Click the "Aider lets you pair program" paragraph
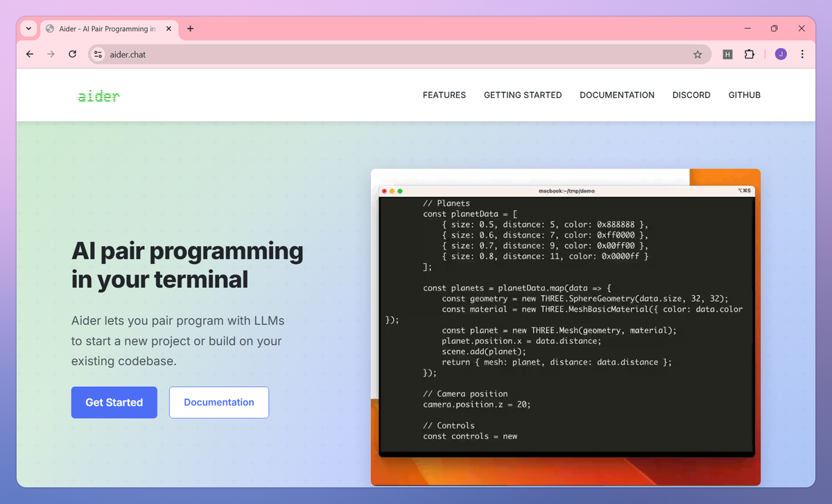This screenshot has height=504, width=832. pyautogui.click(x=177, y=341)
